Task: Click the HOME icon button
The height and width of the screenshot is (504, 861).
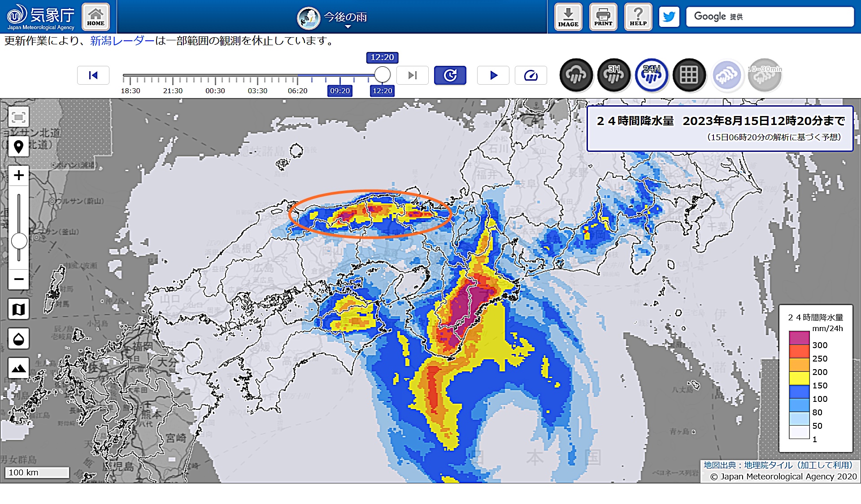Action: coord(96,17)
